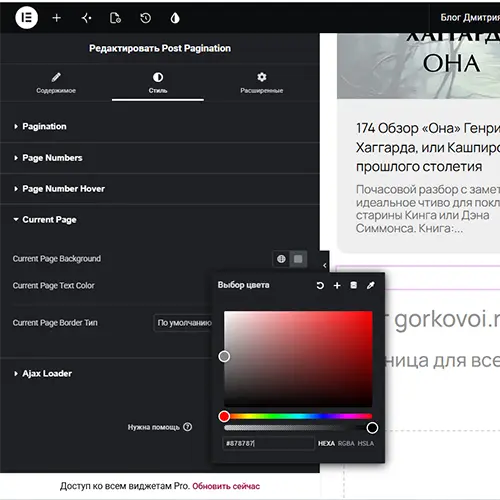Screen dimensions: 500x500
Task: Click the Обновить сейчас upgrade link
Action: pos(226,486)
